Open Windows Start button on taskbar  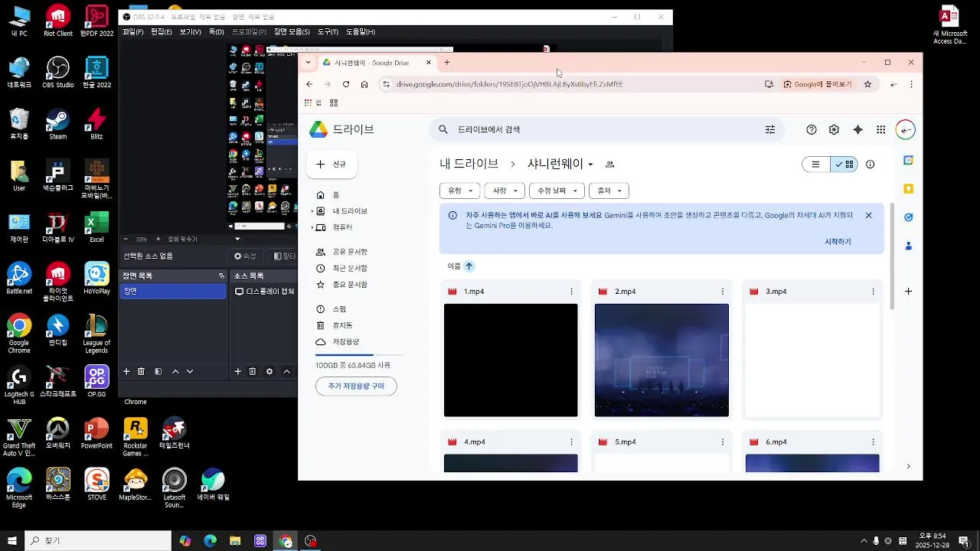point(12,541)
